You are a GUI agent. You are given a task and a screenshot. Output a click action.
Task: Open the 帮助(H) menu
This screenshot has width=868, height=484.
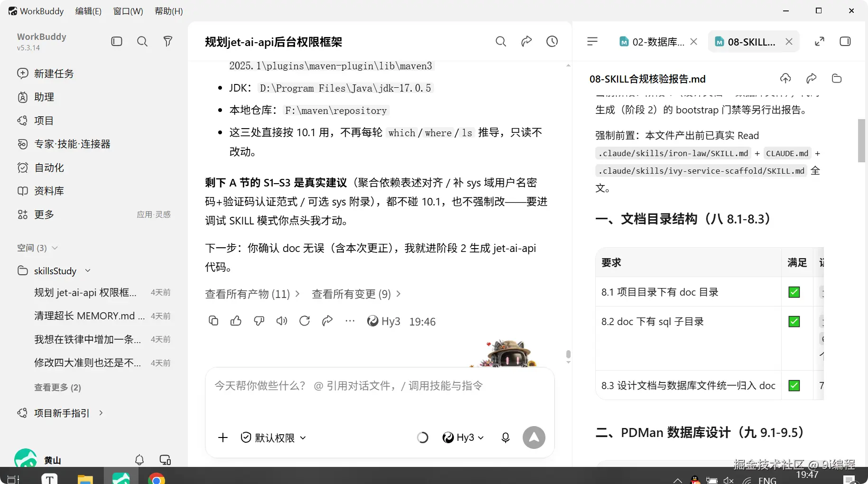[169, 11]
